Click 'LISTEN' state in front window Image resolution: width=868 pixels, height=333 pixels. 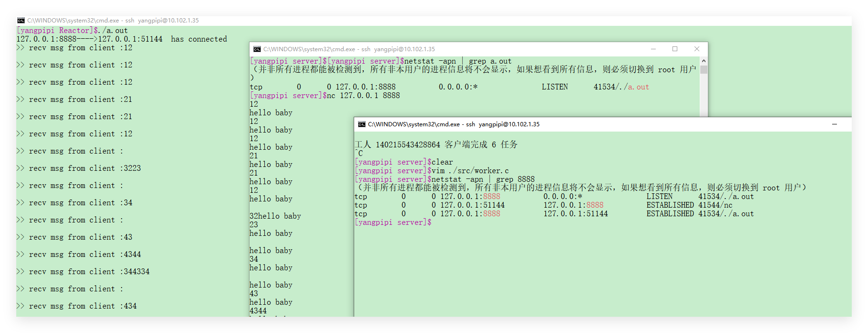(x=660, y=197)
